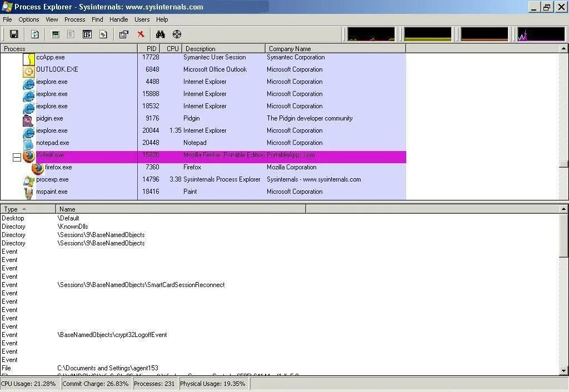Open the CPU usage history mini graph
Image resolution: width=569 pixels, height=392 pixels.
click(x=371, y=34)
